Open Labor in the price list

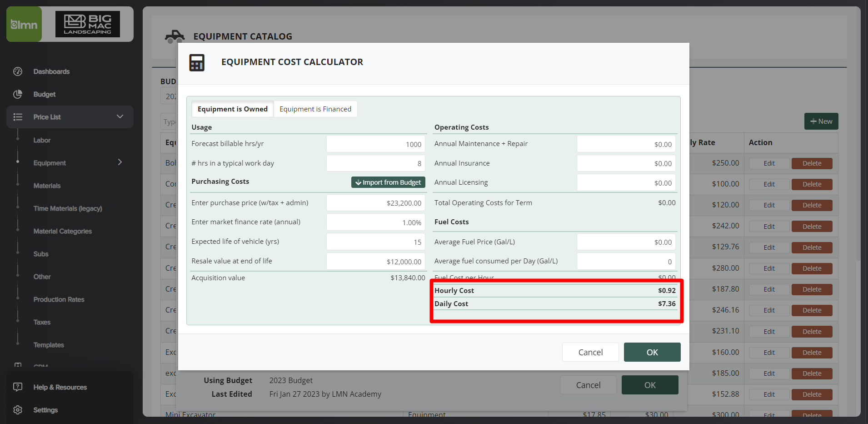pos(42,140)
